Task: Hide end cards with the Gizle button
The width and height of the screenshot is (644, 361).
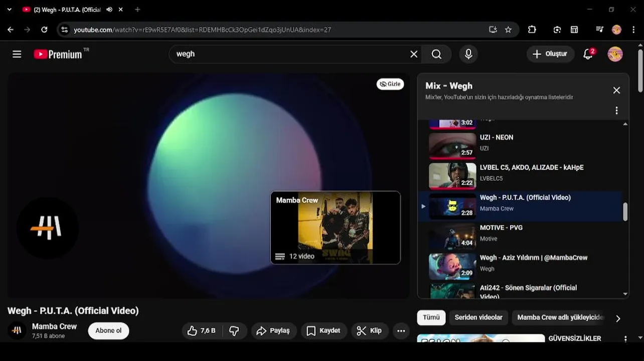Action: (x=390, y=84)
